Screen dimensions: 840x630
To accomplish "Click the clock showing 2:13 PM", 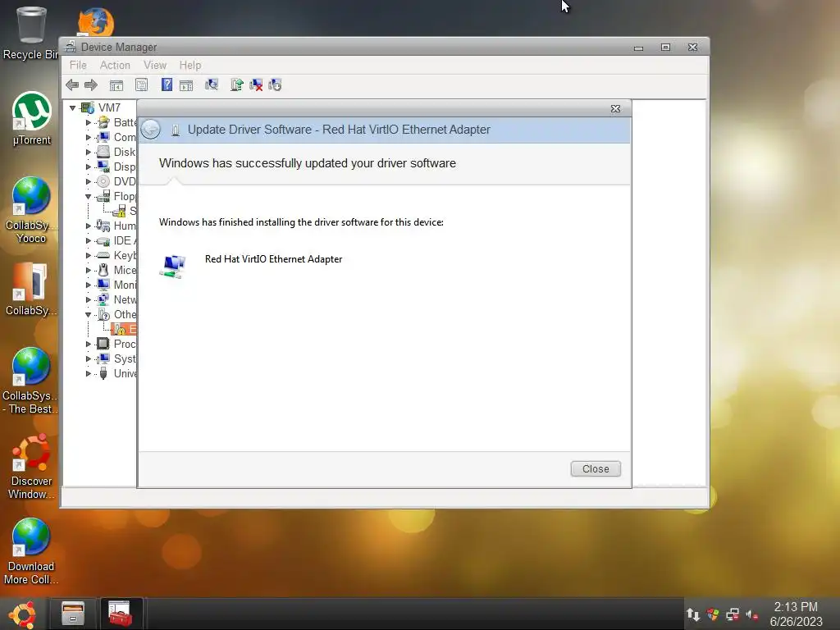I will (796, 607).
